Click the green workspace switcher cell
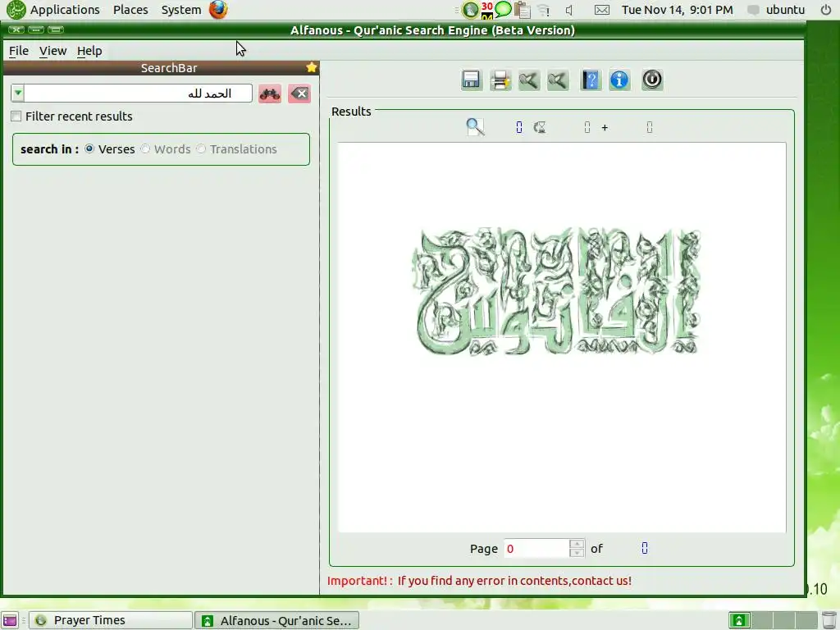 tap(739, 620)
